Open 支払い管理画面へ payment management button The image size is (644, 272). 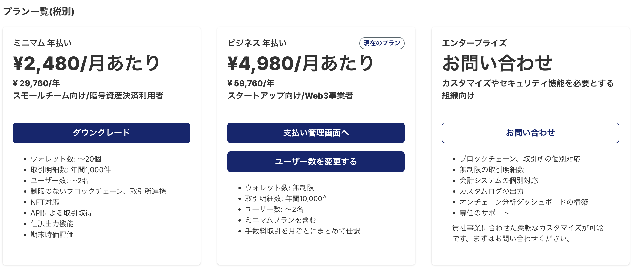click(316, 133)
